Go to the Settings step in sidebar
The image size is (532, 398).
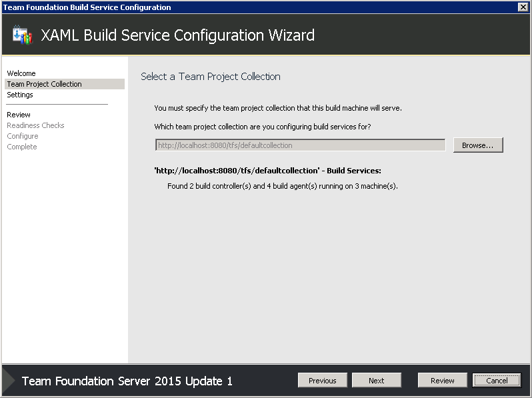point(20,95)
